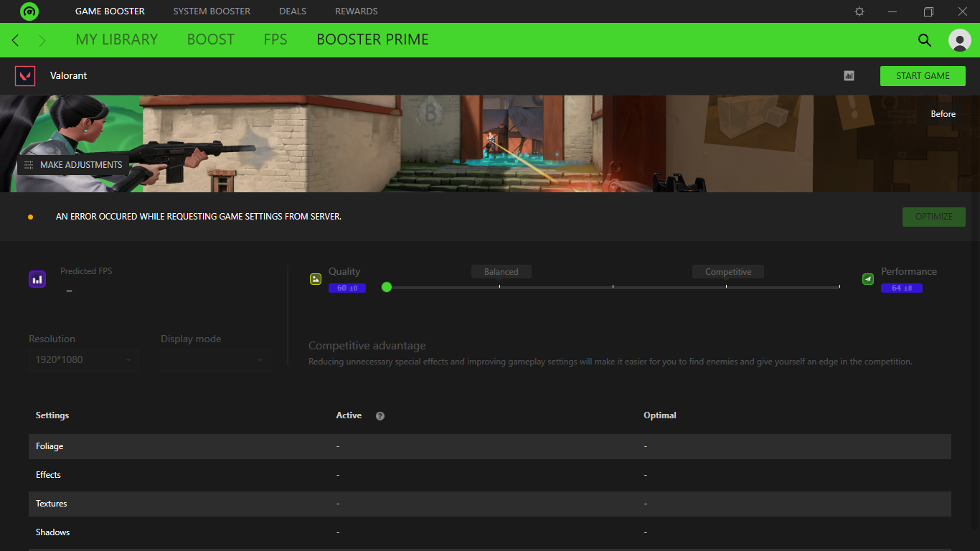Click the Optimal column header
The height and width of the screenshot is (551, 980).
click(660, 415)
